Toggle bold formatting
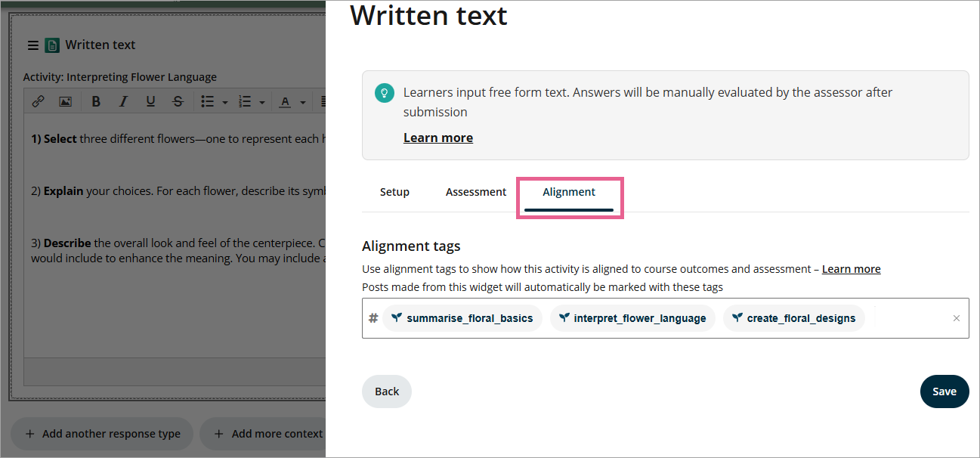 coord(96,101)
